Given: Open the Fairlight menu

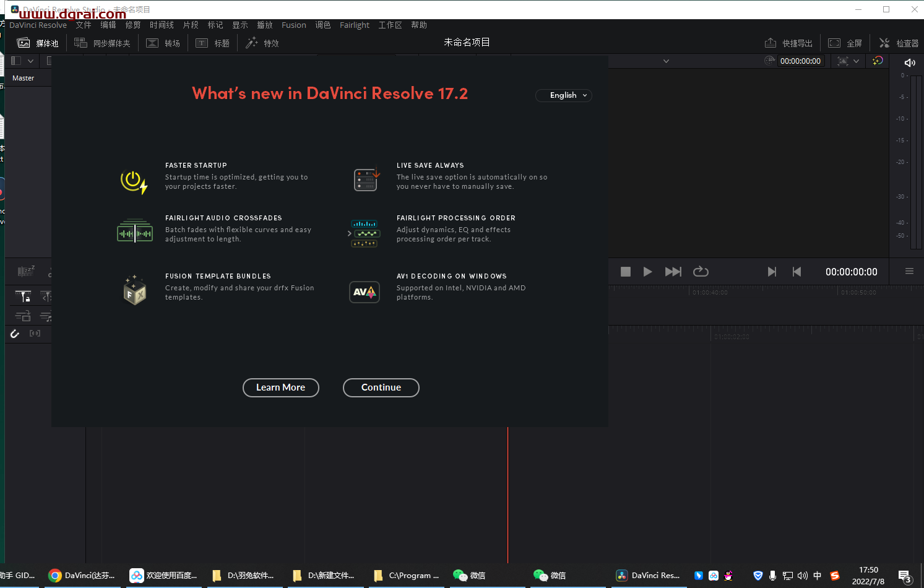Looking at the screenshot, I should coord(354,25).
